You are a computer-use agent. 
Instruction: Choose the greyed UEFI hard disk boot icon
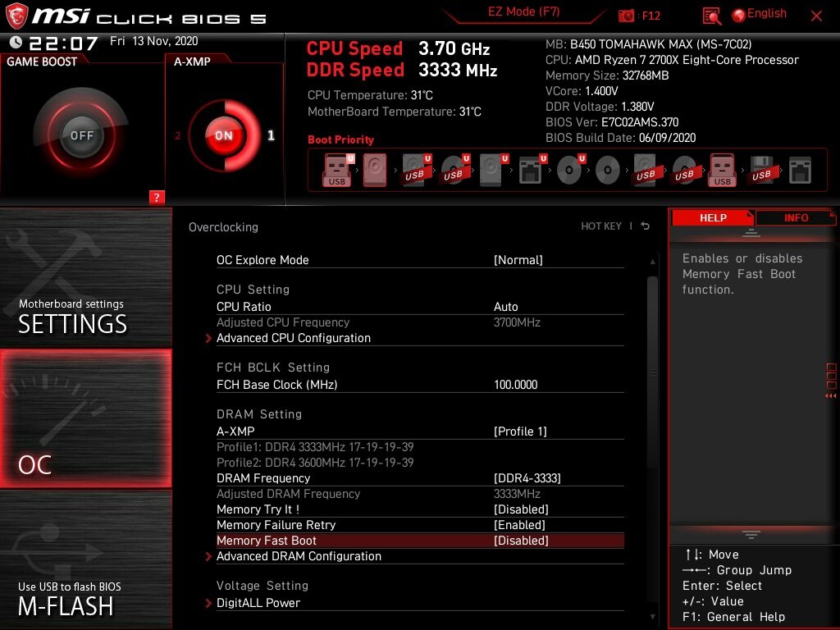tap(492, 170)
